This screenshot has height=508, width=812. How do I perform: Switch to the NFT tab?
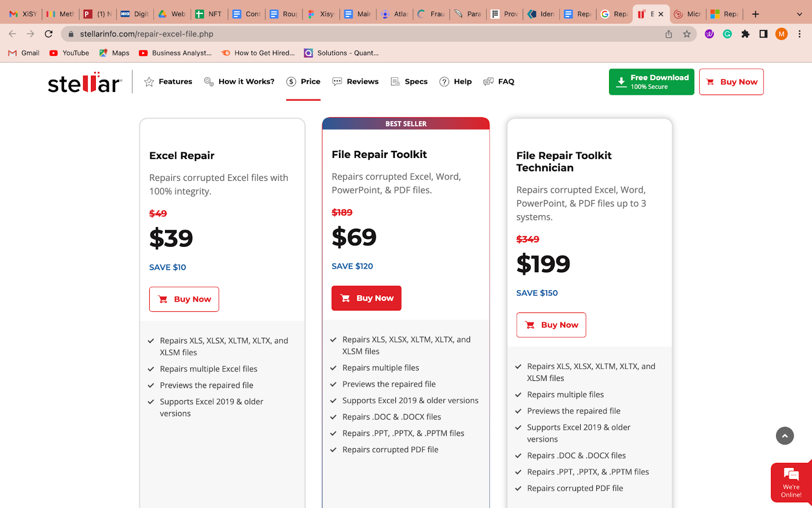[x=209, y=14]
